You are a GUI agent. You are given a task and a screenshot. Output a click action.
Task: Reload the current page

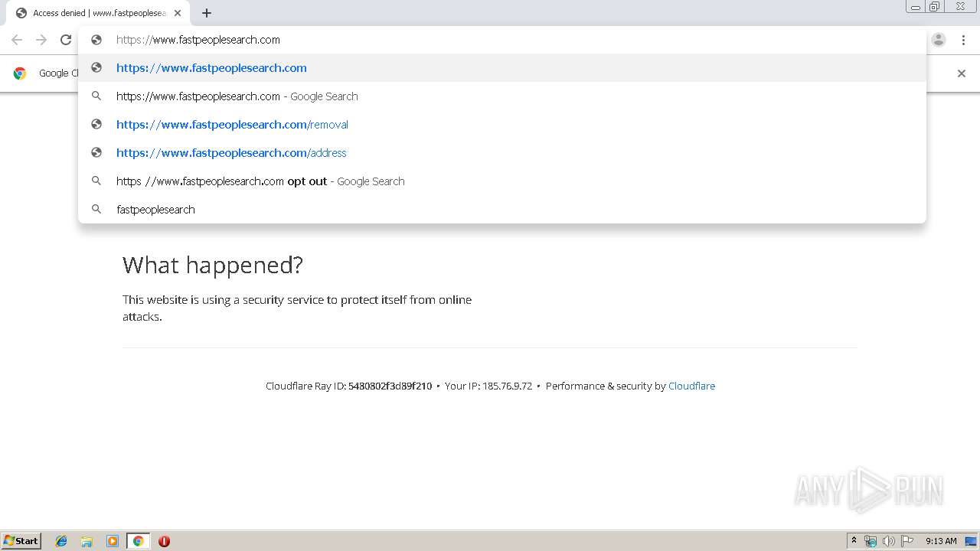pyautogui.click(x=66, y=40)
